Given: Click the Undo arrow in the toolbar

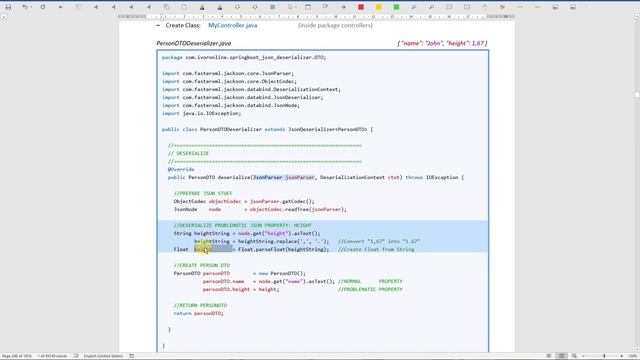Looking at the screenshot, I should 25,7.
